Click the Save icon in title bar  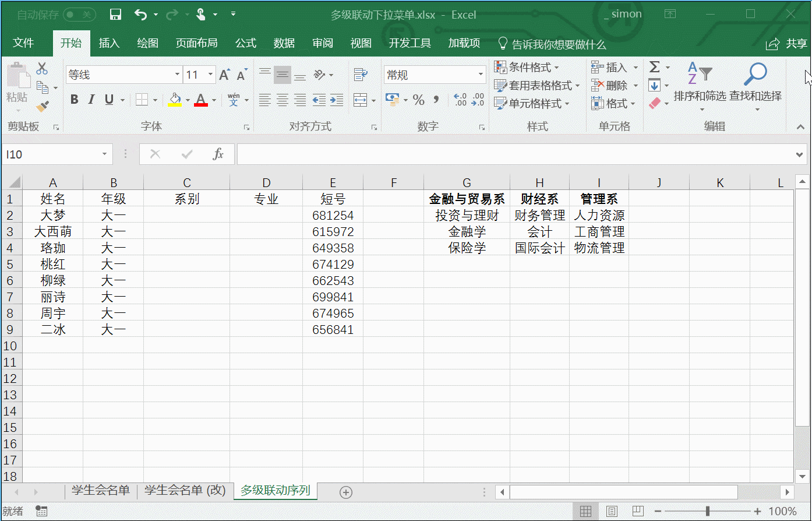coord(115,15)
